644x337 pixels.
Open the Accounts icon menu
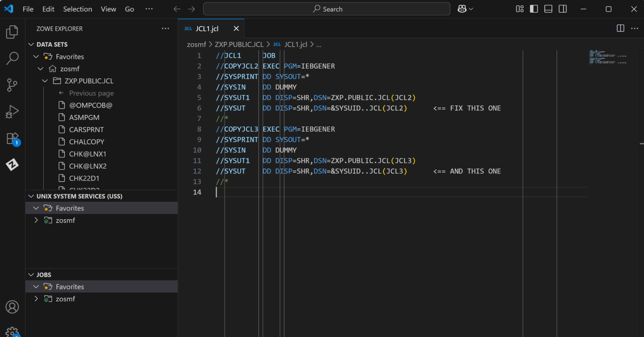pos(12,307)
